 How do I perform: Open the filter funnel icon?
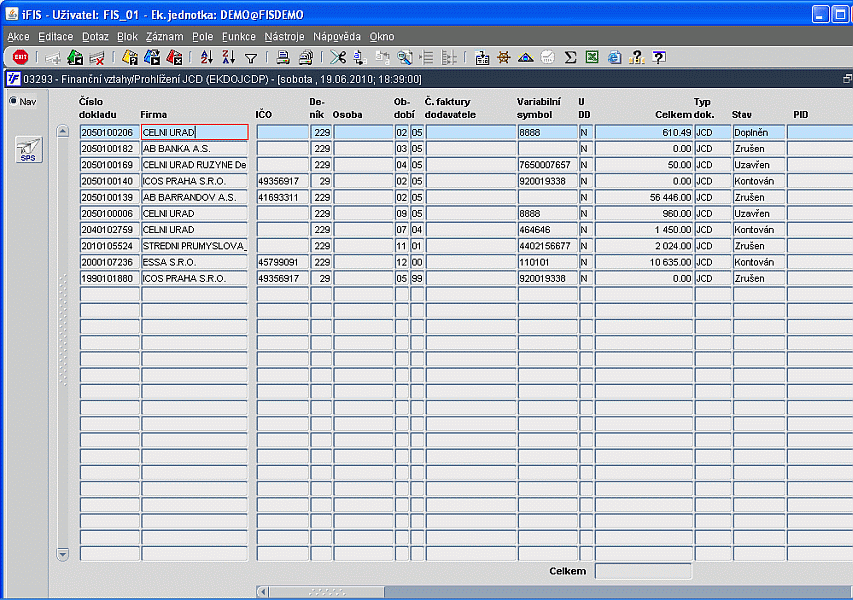pos(251,58)
